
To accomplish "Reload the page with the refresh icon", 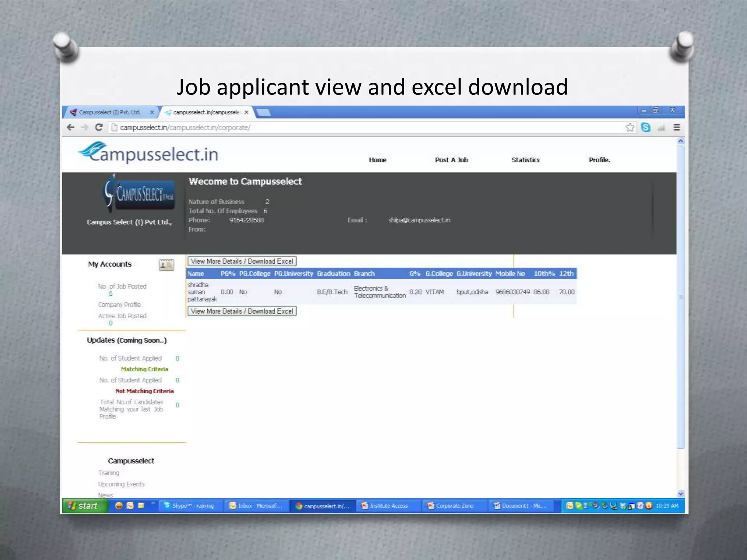I will pos(98,127).
